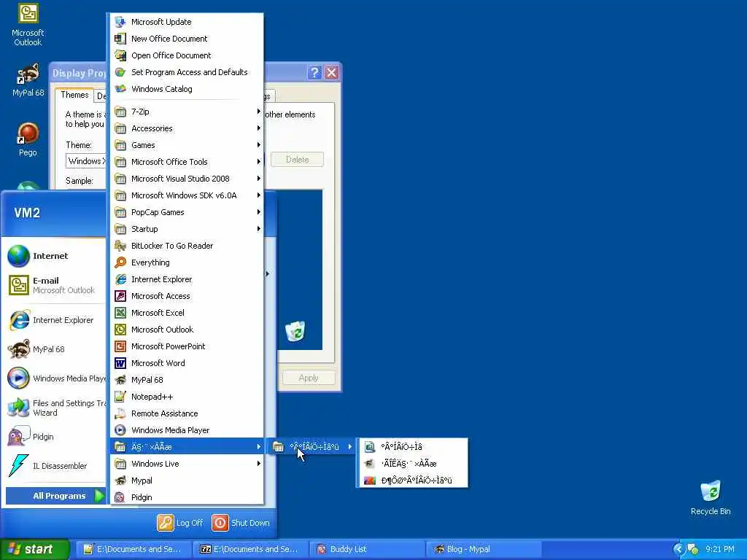Open Set Program Access and Defaults
This screenshot has height=560, width=747.
tap(187, 72)
